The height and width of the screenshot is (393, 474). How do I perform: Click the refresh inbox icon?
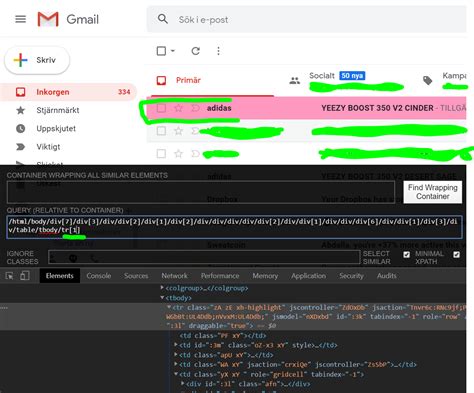196,51
